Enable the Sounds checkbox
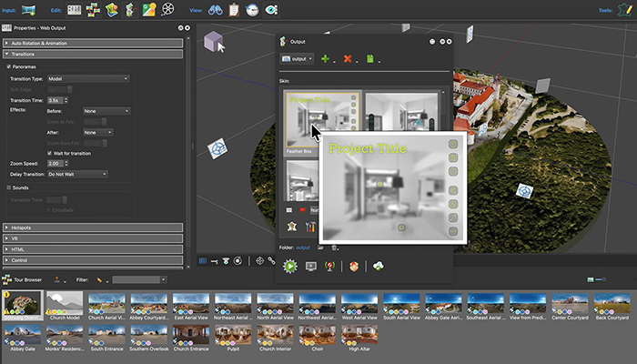The height and width of the screenshot is (364, 637). [x=9, y=187]
